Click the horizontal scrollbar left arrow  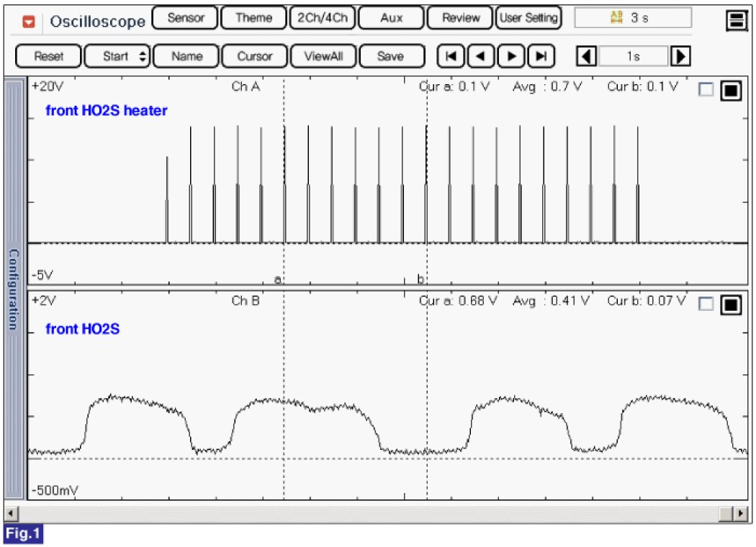tap(11, 513)
